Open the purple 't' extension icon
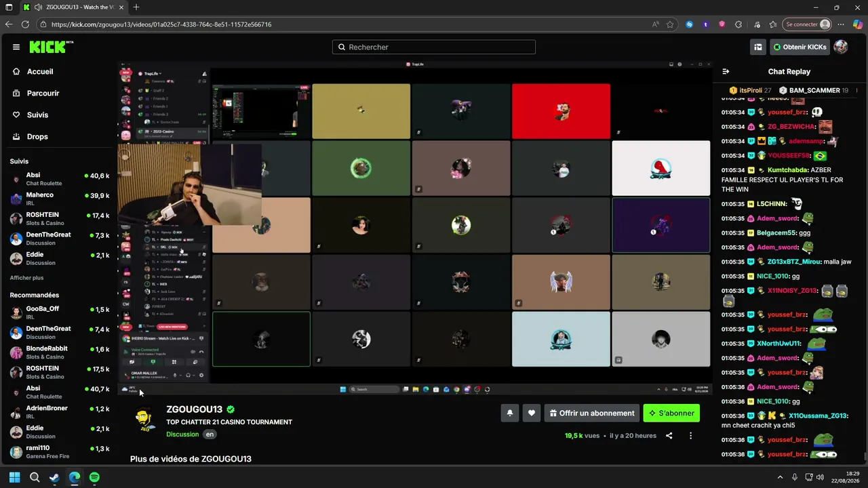The width and height of the screenshot is (868, 488). pyautogui.click(x=706, y=24)
